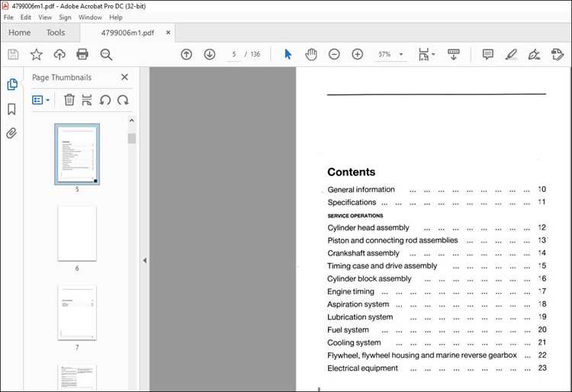The height and width of the screenshot is (392, 572).
Task: Open thumbnail options menu dropdown
Action: [41, 100]
